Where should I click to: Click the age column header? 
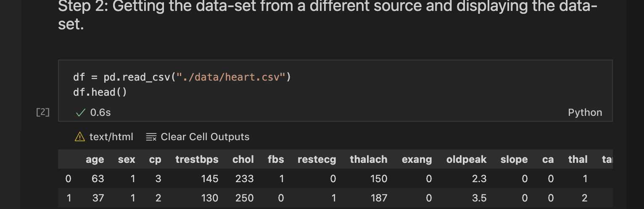[x=95, y=159]
